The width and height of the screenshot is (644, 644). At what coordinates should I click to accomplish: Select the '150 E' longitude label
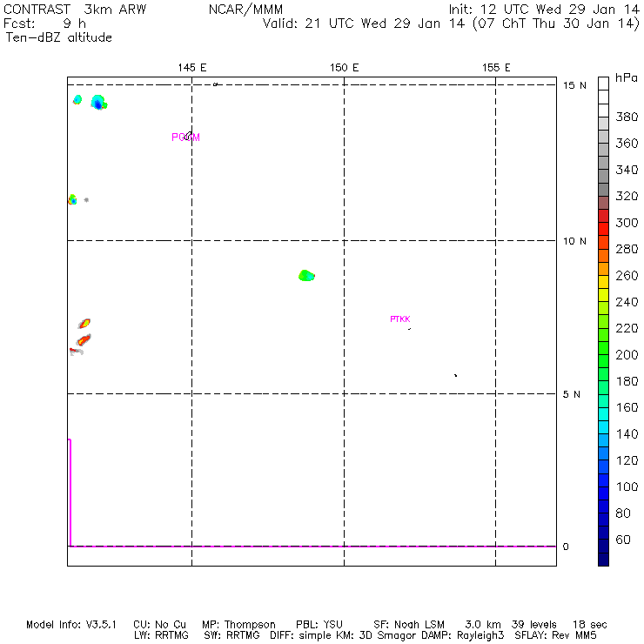pos(344,68)
